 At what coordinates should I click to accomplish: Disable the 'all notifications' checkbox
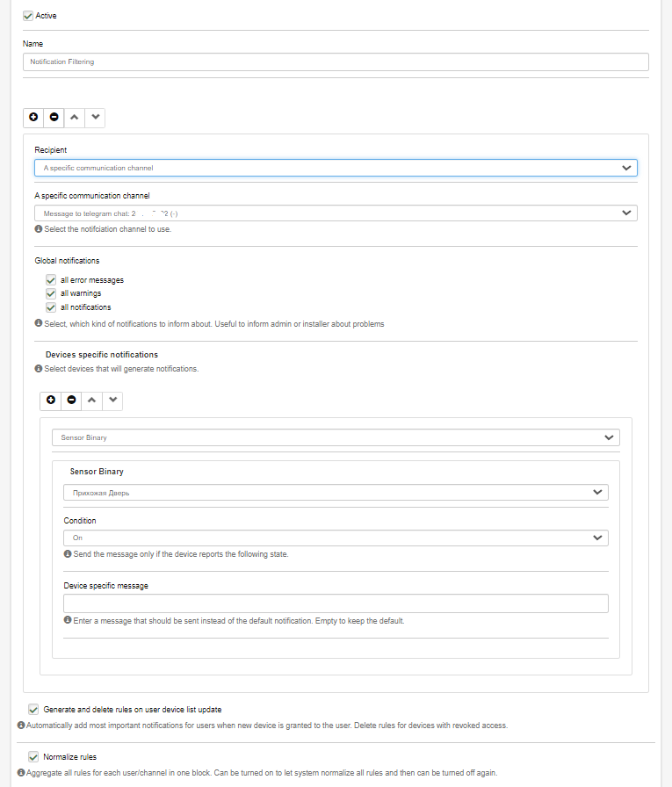51,307
